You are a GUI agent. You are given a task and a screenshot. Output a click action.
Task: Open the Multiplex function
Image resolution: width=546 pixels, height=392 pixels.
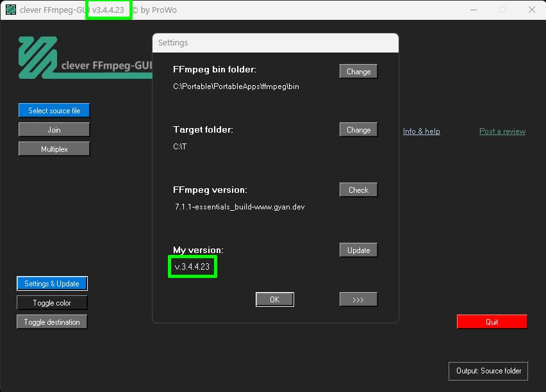(54, 149)
